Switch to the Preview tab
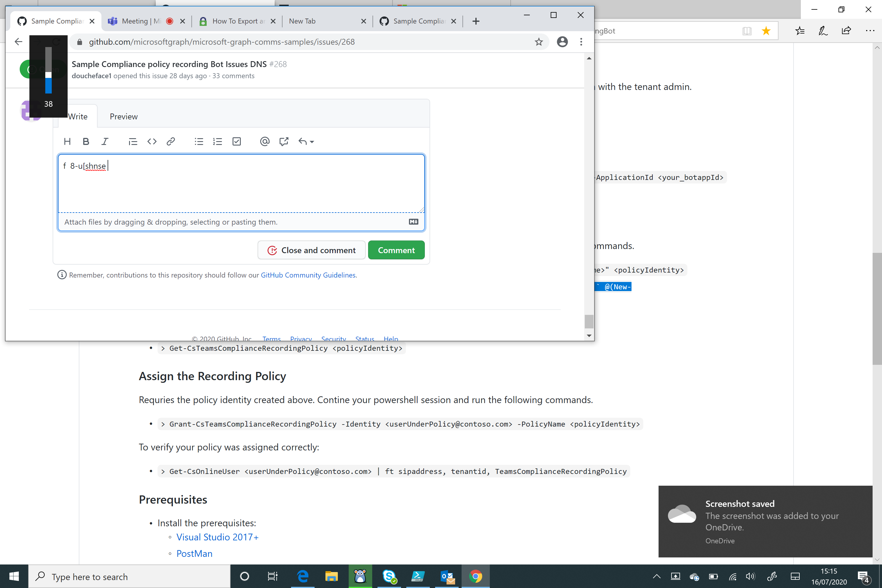The image size is (882, 588). click(123, 116)
